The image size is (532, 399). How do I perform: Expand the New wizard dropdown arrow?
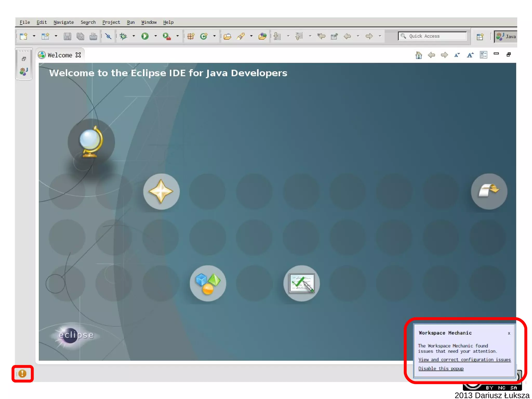tap(34, 36)
